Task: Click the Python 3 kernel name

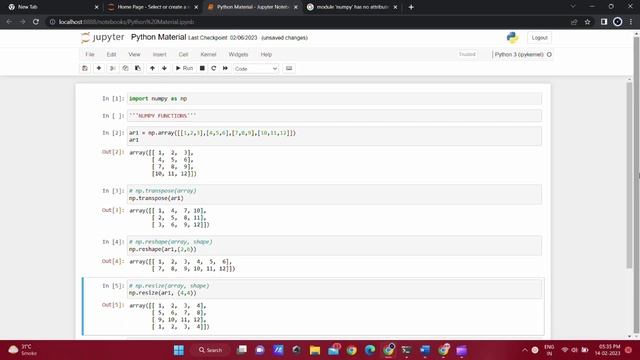Action: [519, 54]
